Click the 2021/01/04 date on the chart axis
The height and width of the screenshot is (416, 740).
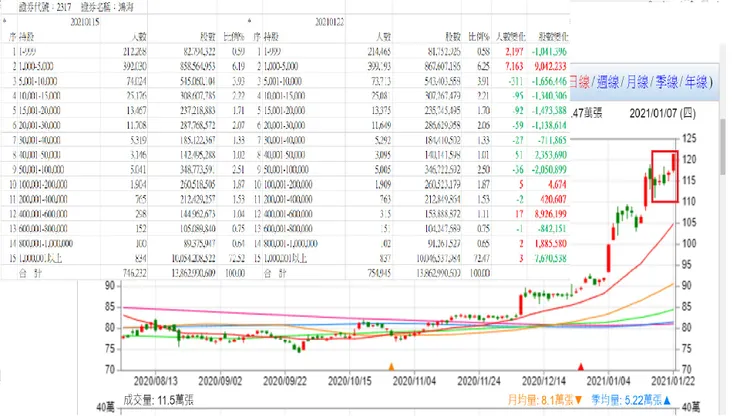tap(608, 381)
